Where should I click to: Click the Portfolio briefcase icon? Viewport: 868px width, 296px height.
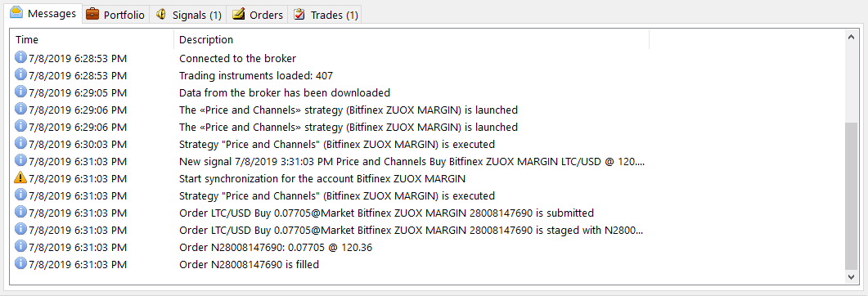pyautogui.click(x=93, y=15)
